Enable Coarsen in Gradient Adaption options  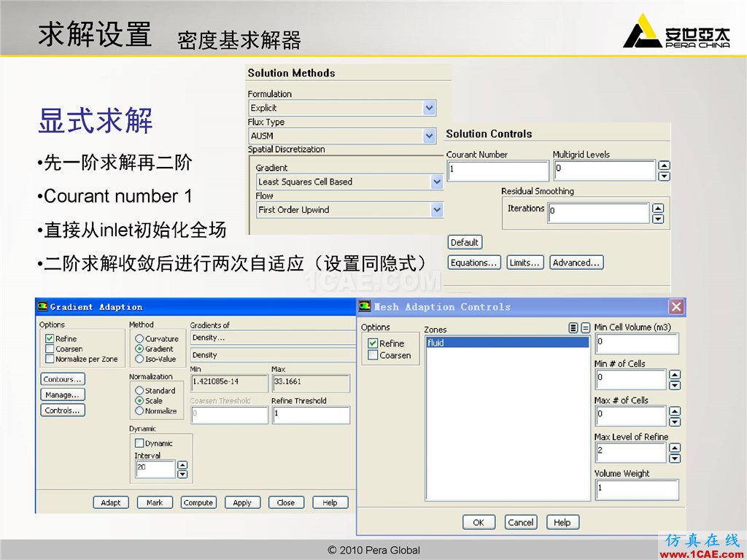point(50,349)
